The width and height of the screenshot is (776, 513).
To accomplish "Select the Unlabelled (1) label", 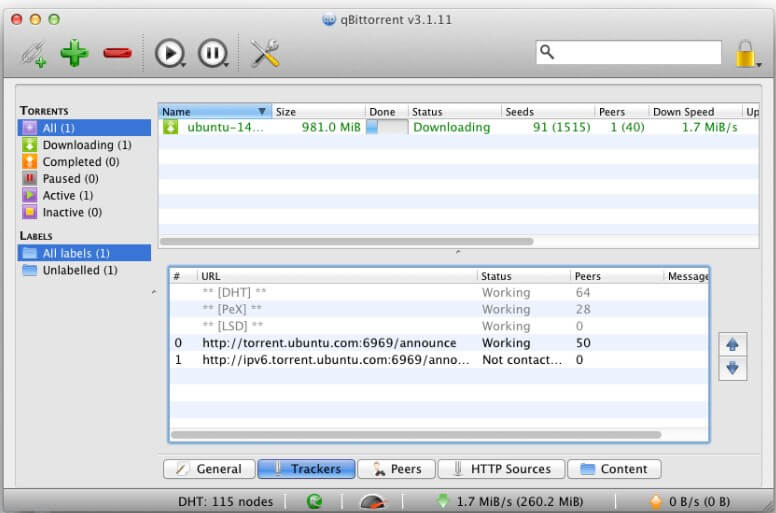I will click(84, 270).
